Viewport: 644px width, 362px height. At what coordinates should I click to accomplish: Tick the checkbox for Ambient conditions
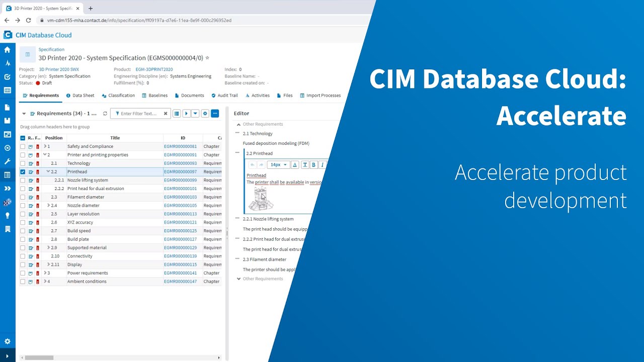[x=23, y=282]
